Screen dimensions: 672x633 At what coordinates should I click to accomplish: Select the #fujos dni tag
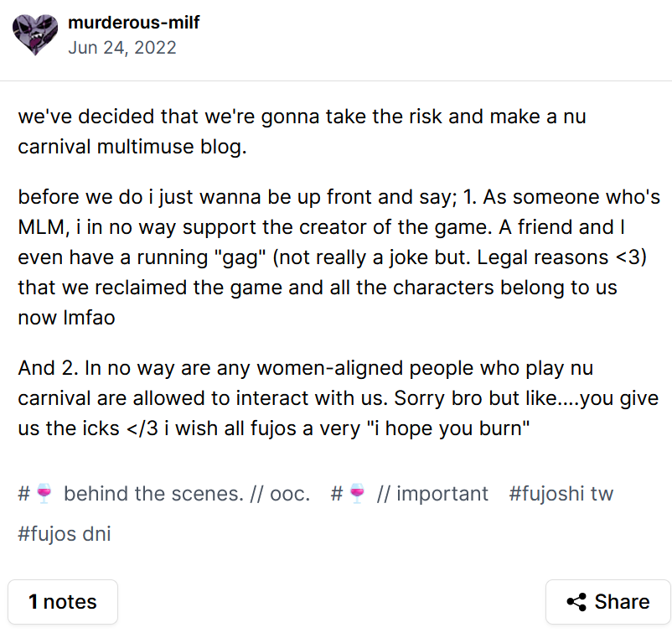65,534
